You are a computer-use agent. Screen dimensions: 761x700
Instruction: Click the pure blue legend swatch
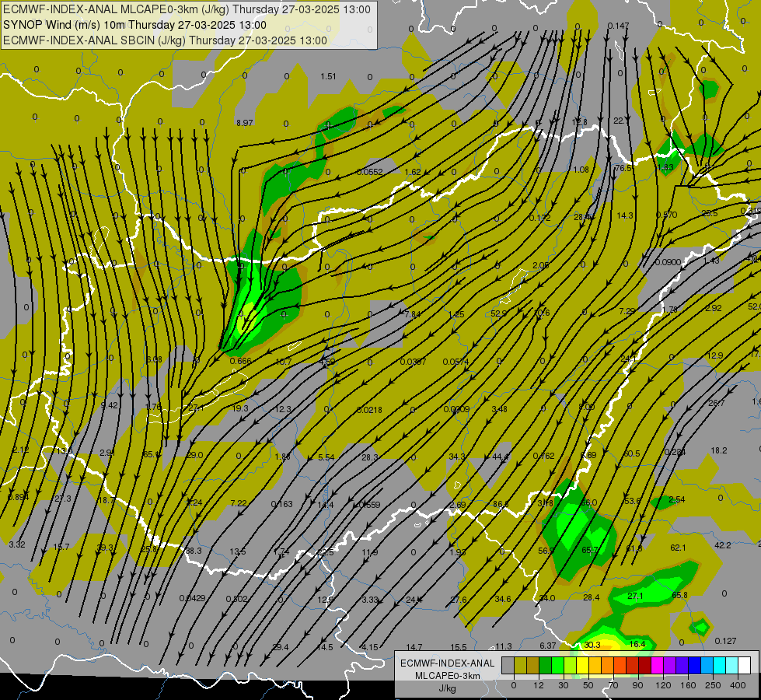tap(694, 665)
